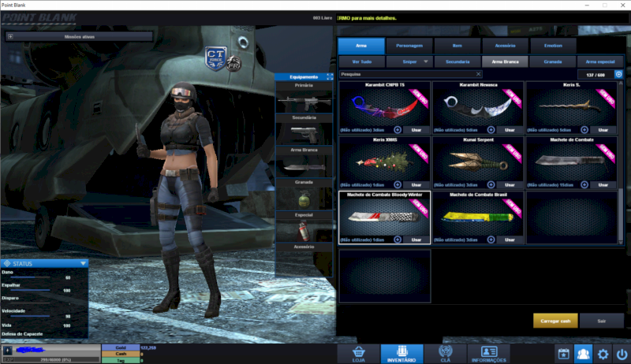
Task: Click Usar on Keris XMAS
Action: click(416, 185)
